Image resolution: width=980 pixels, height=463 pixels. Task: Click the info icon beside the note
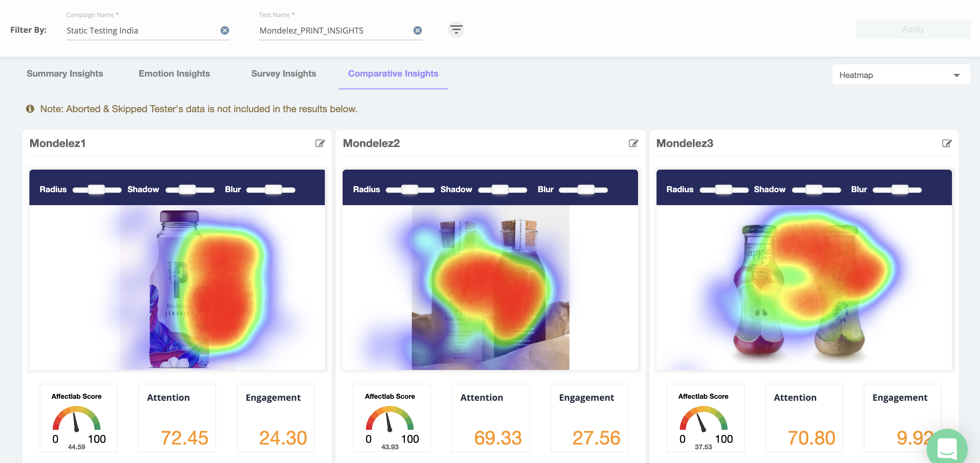pos(30,109)
